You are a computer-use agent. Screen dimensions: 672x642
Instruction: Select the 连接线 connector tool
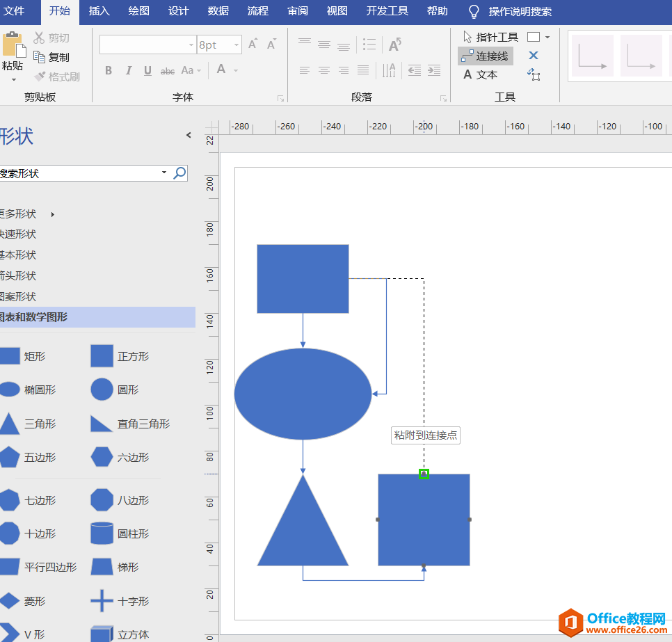coord(486,56)
